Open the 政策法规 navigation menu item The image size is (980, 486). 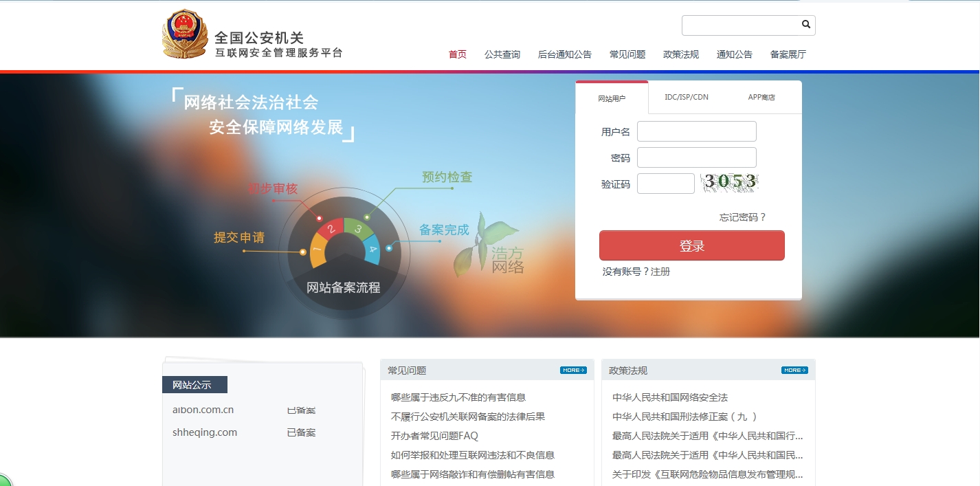pyautogui.click(x=680, y=55)
